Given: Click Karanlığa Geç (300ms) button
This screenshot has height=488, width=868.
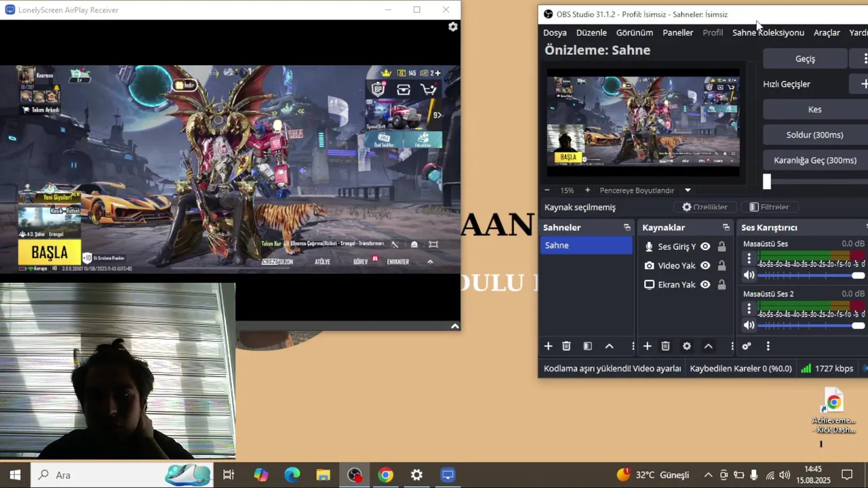Looking at the screenshot, I should point(815,161).
